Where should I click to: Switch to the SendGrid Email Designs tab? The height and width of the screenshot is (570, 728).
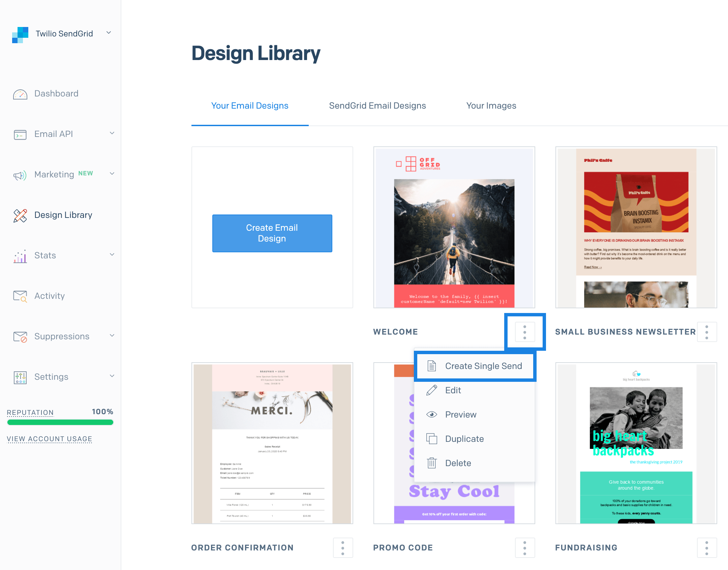(x=377, y=106)
